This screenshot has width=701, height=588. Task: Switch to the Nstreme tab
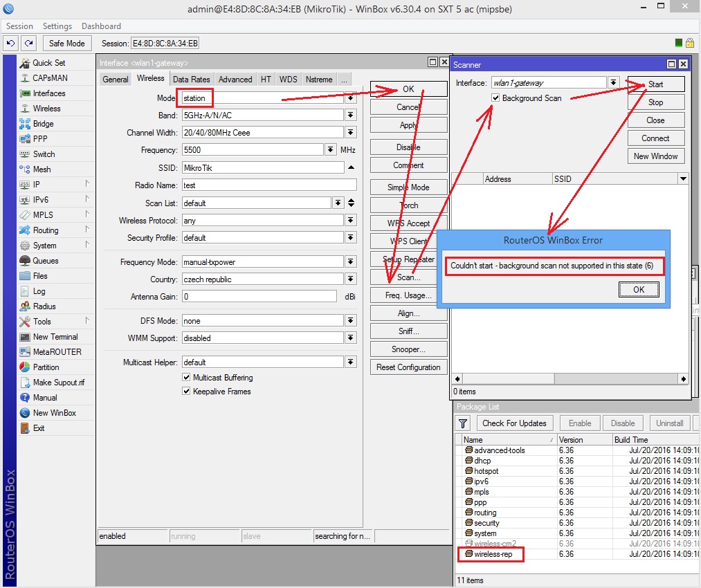click(x=319, y=80)
